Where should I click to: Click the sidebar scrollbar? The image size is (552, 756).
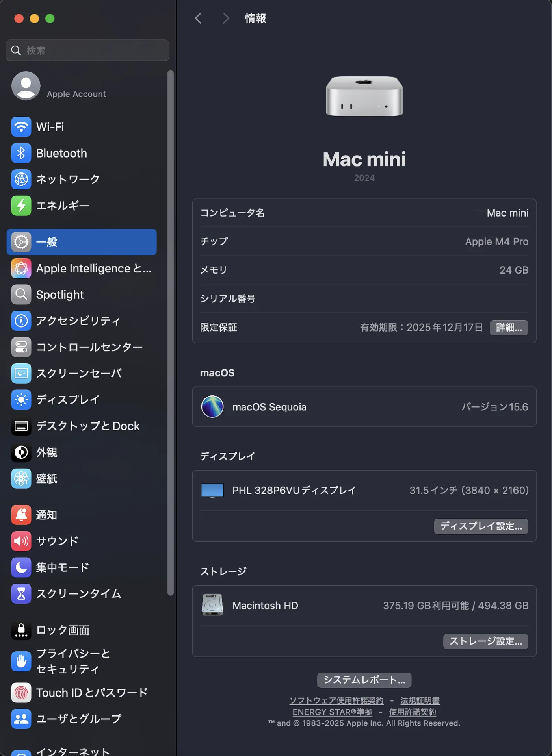170,333
